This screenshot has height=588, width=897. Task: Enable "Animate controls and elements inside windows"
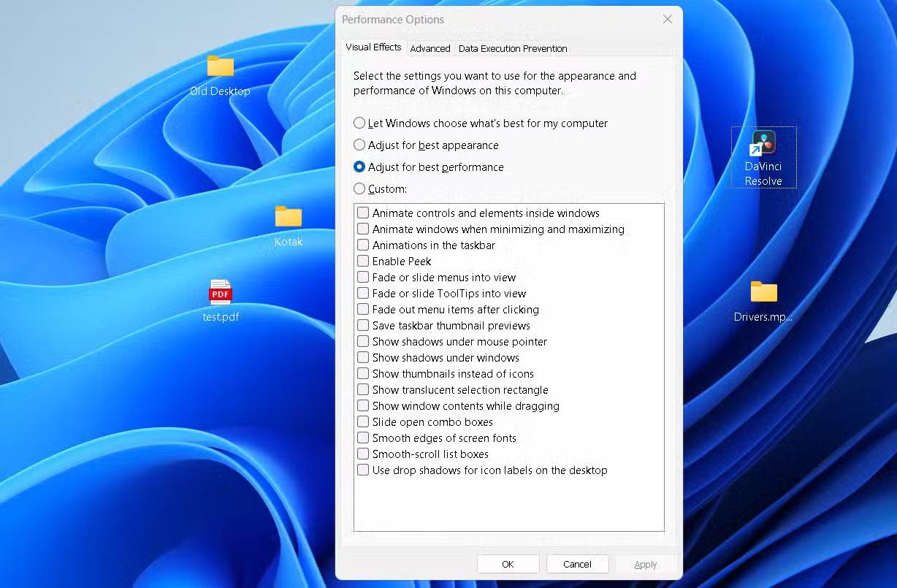click(363, 213)
